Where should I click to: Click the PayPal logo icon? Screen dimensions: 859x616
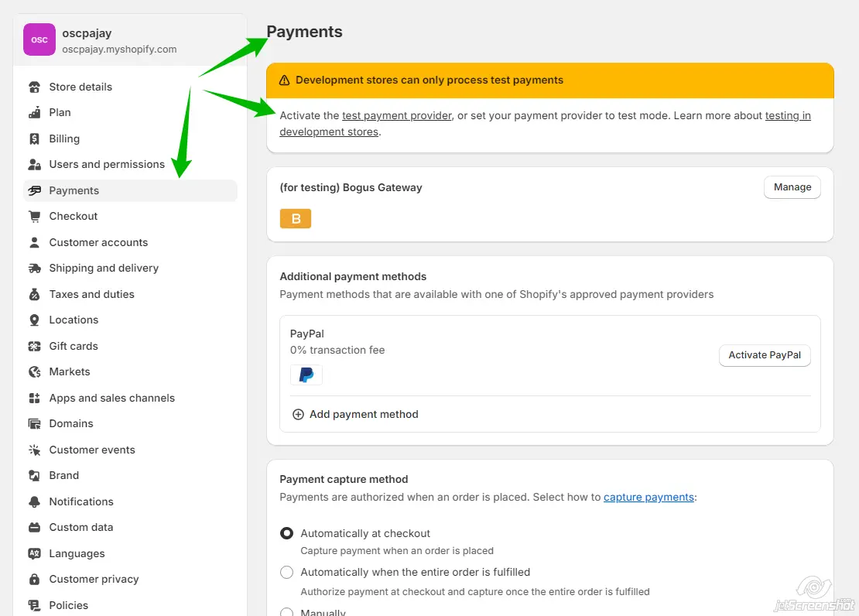point(306,375)
